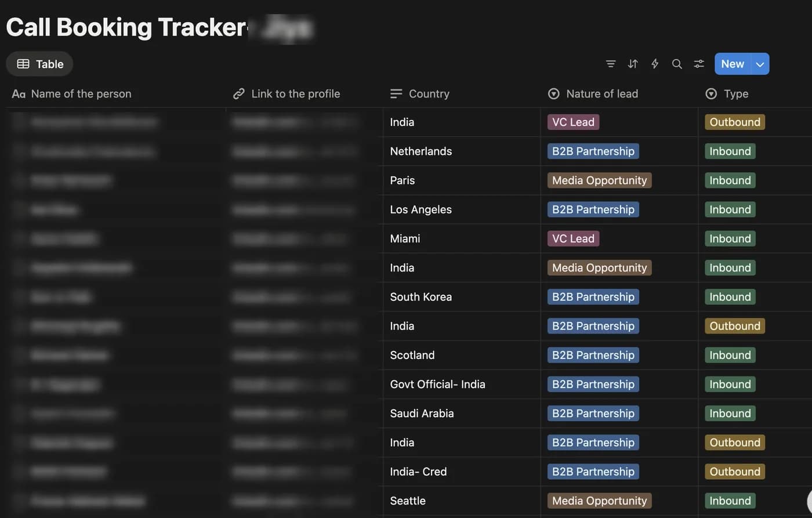Select the Saudi Arabia country cell
The image size is (812, 518).
[x=462, y=414]
